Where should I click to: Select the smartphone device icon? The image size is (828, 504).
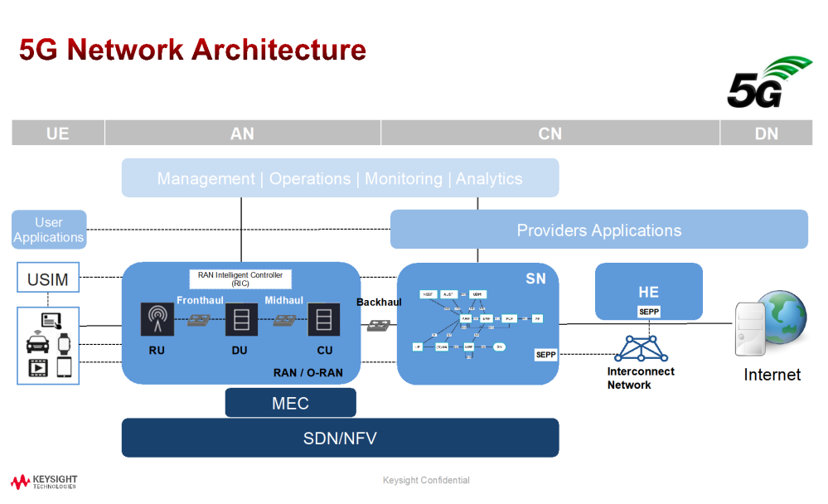[x=64, y=367]
